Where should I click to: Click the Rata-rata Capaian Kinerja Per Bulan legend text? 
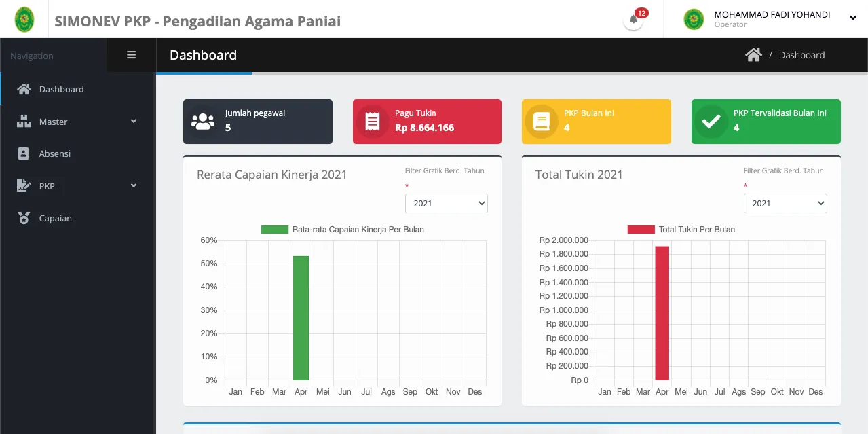tap(358, 230)
